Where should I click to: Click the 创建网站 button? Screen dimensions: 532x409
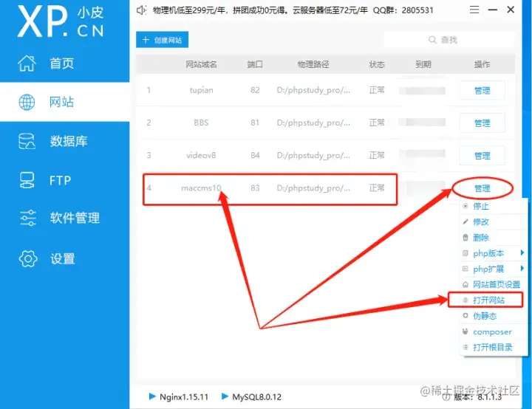[x=162, y=40]
